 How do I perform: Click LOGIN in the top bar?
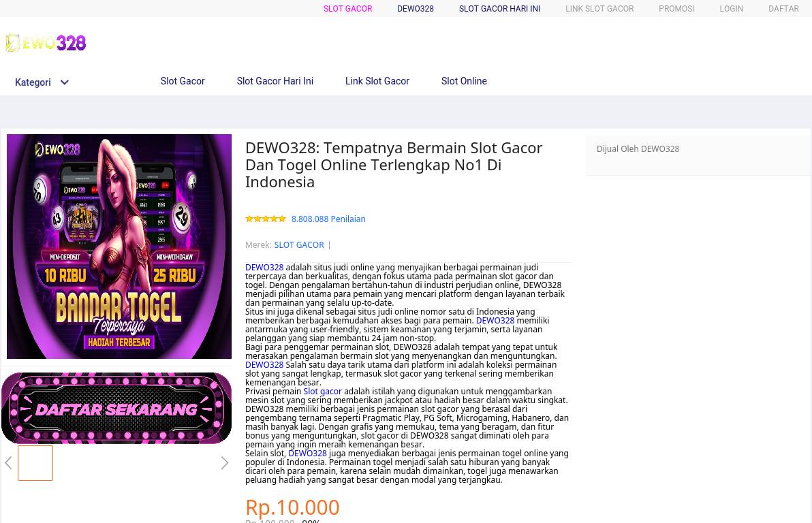[x=731, y=9]
